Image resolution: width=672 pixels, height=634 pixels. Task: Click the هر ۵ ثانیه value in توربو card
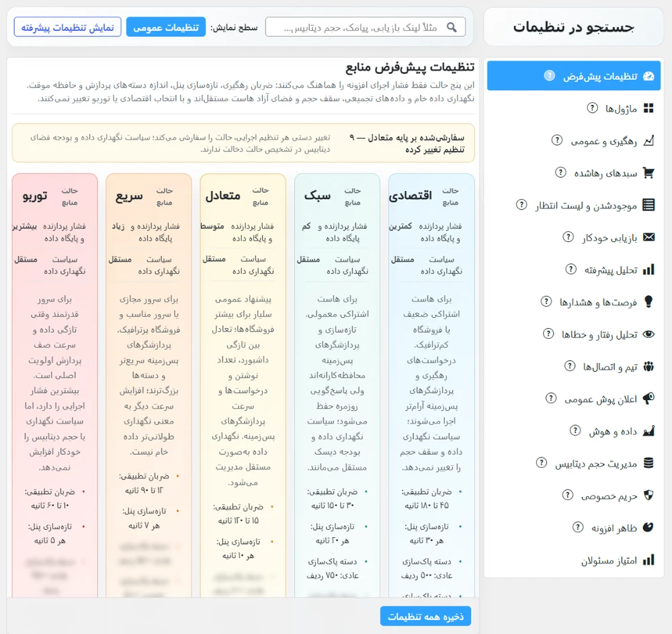pyautogui.click(x=50, y=541)
